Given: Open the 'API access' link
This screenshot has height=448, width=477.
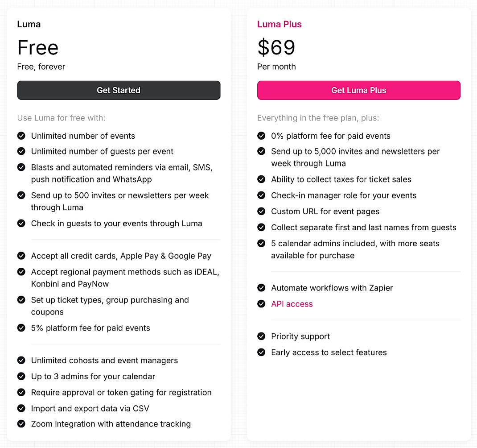Looking at the screenshot, I should point(292,304).
